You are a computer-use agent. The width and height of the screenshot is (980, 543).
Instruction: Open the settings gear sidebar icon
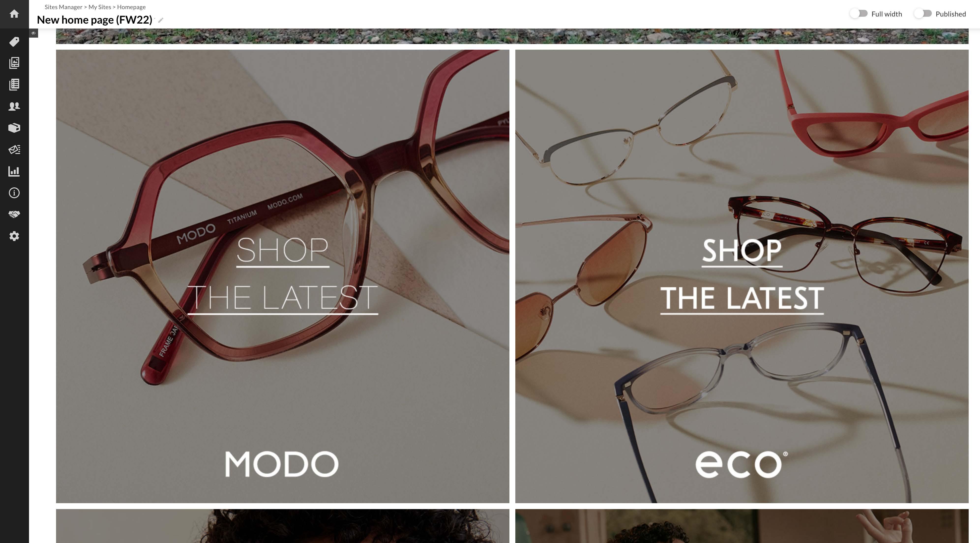coord(14,236)
